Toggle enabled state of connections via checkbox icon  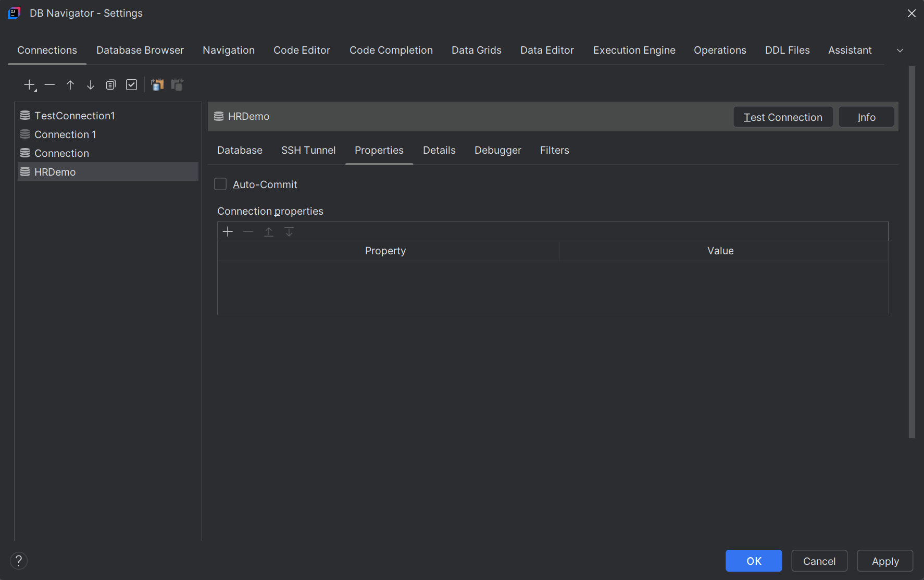coord(131,84)
